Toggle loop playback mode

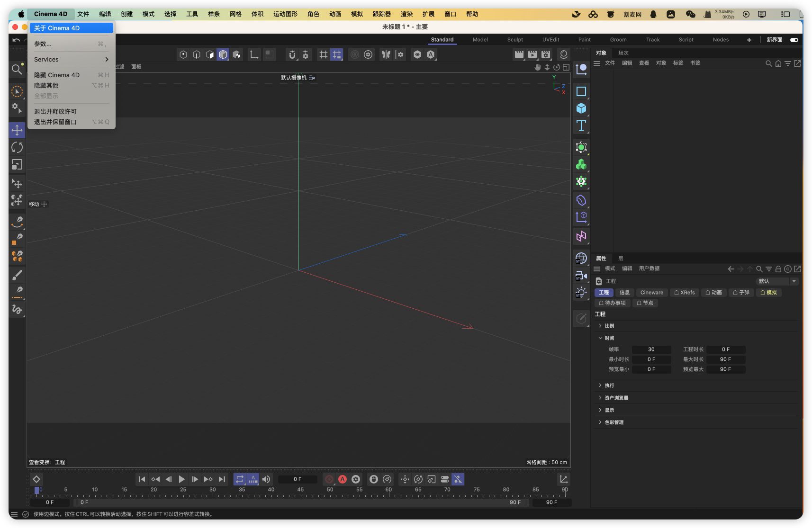pos(240,479)
